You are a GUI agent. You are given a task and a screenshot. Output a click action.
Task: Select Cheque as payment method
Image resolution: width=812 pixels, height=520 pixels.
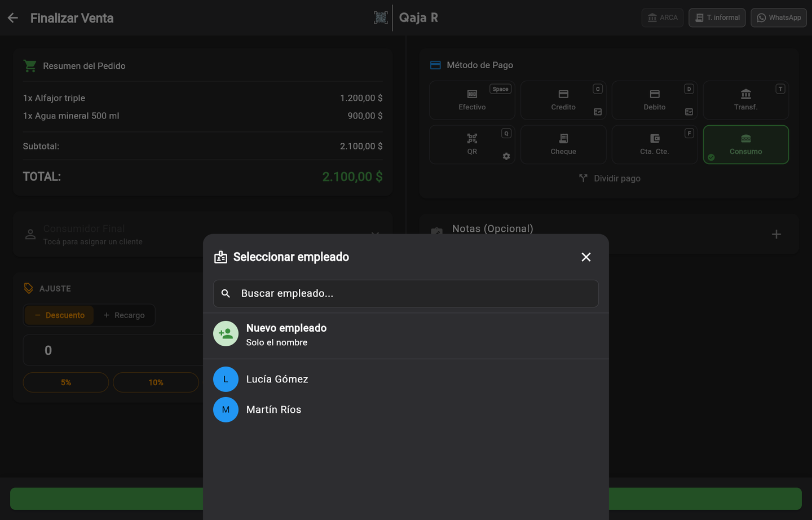(x=563, y=144)
